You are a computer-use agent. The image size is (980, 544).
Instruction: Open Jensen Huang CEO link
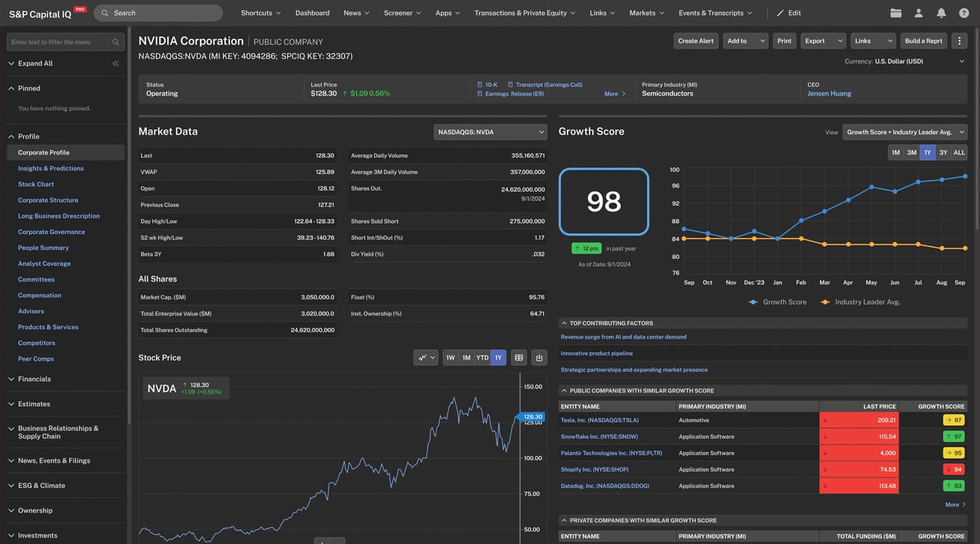(x=829, y=94)
